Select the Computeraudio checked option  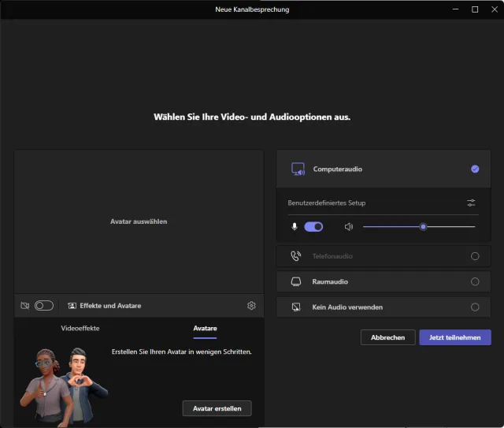pos(474,169)
